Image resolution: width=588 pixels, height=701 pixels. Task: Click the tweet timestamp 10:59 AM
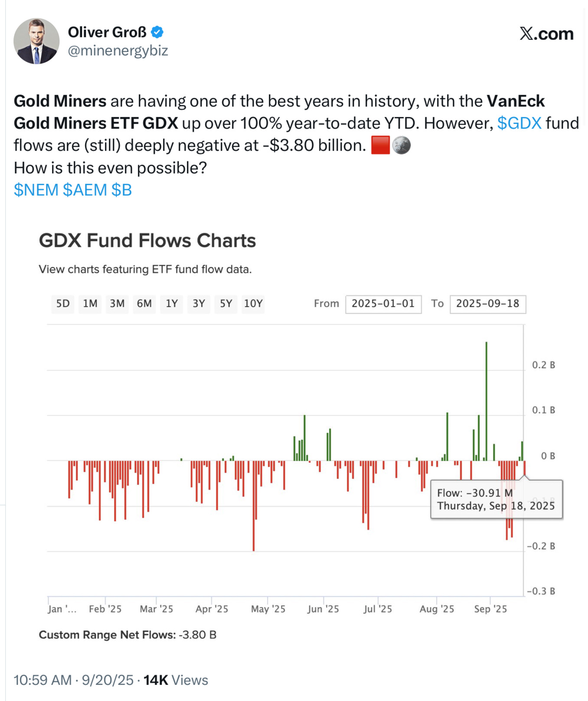[x=42, y=680]
